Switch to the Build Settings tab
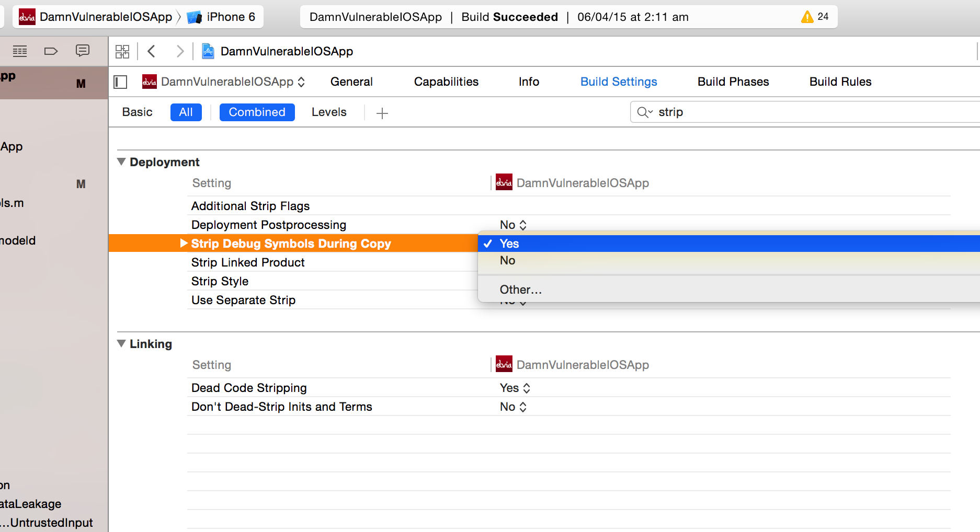Image resolution: width=980 pixels, height=532 pixels. [x=619, y=82]
